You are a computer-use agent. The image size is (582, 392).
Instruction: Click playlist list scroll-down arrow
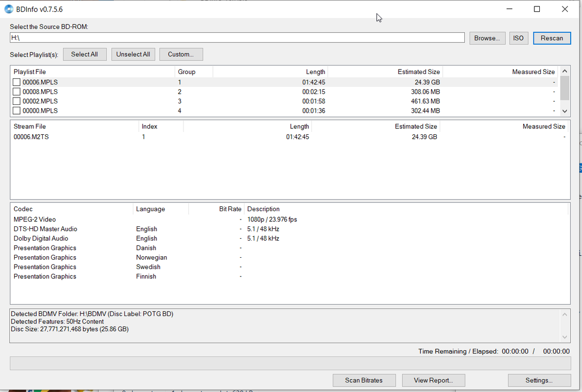(564, 111)
